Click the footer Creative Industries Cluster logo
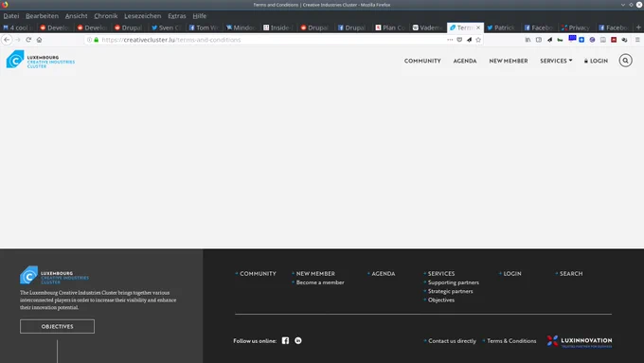The image size is (644, 363). pyautogui.click(x=54, y=275)
